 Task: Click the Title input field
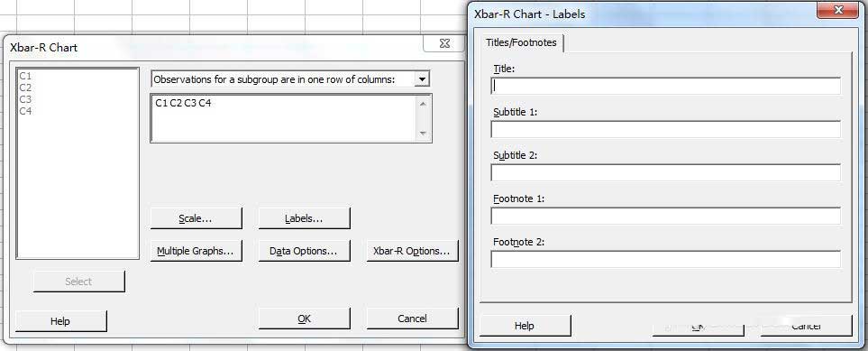[x=666, y=86]
